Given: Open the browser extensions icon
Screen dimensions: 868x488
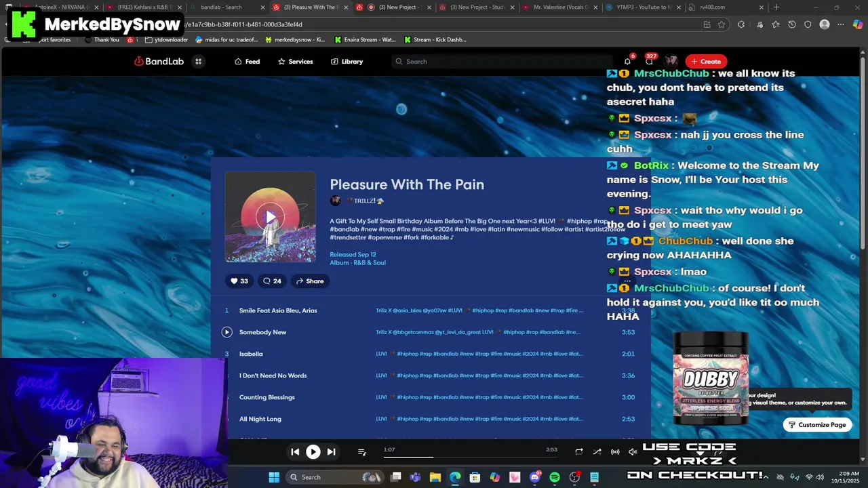Looking at the screenshot, I should point(741,24).
